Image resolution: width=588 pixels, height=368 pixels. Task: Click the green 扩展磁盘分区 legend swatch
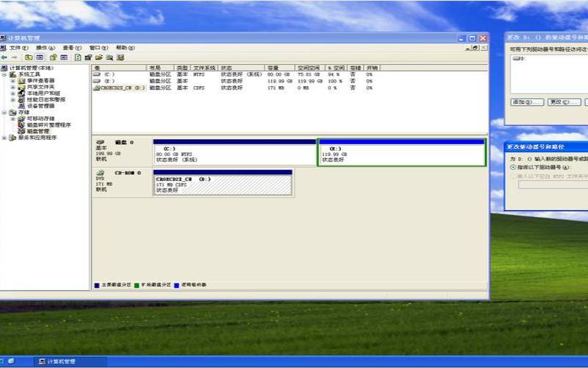pyautogui.click(x=137, y=286)
